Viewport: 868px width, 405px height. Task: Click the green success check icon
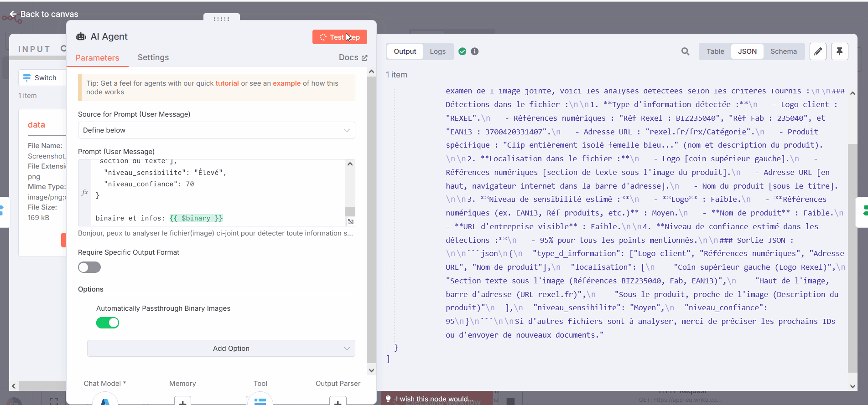pyautogui.click(x=463, y=51)
